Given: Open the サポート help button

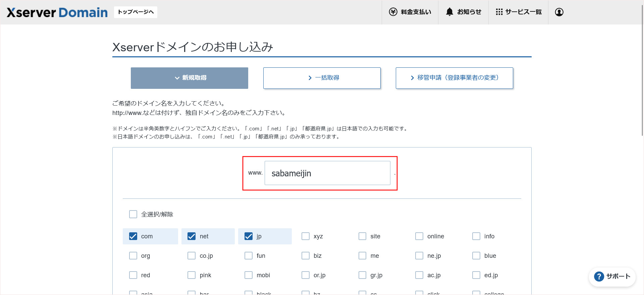Looking at the screenshot, I should 612,277.
